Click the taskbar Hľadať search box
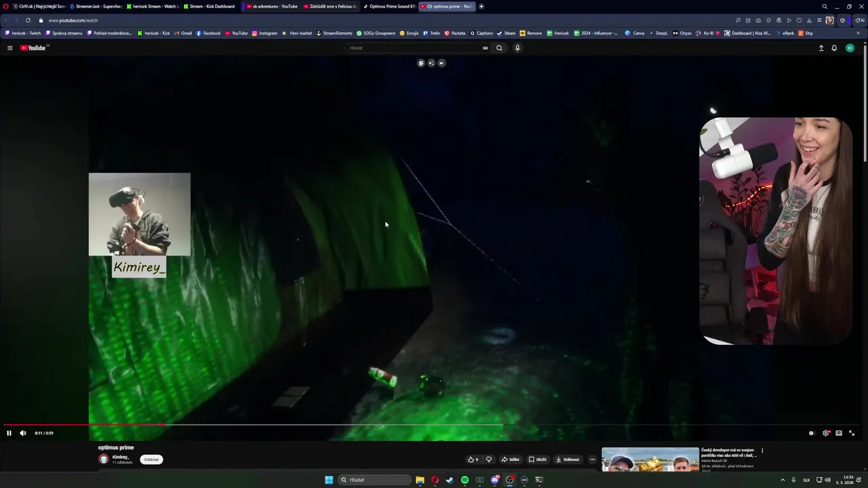Screen dimensions: 868x488 tap(375, 480)
